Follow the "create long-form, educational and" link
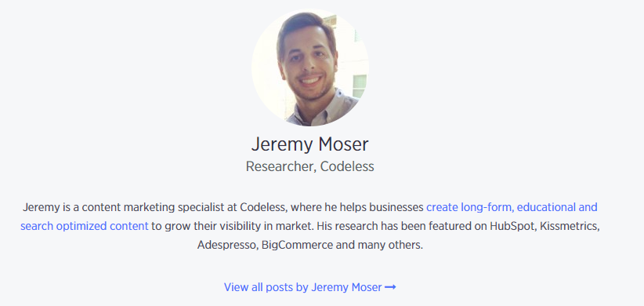This screenshot has height=306, width=644. click(x=512, y=207)
